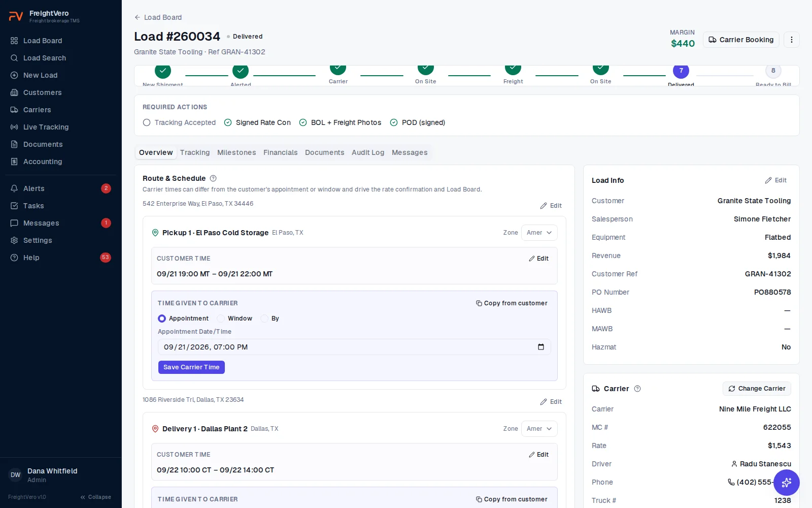Image resolution: width=812 pixels, height=508 pixels.
Task: Select the By radio option
Action: coord(264,319)
